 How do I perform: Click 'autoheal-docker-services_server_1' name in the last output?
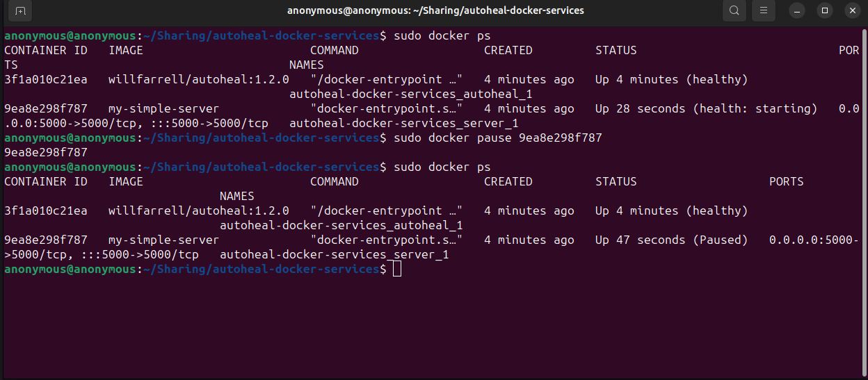tap(334, 255)
